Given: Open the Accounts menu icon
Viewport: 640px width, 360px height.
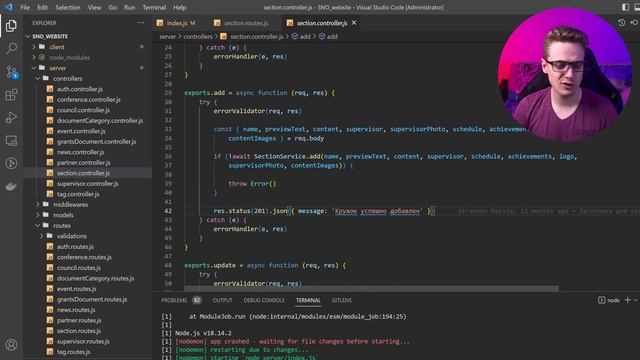Looking at the screenshot, I should click(x=11, y=345).
